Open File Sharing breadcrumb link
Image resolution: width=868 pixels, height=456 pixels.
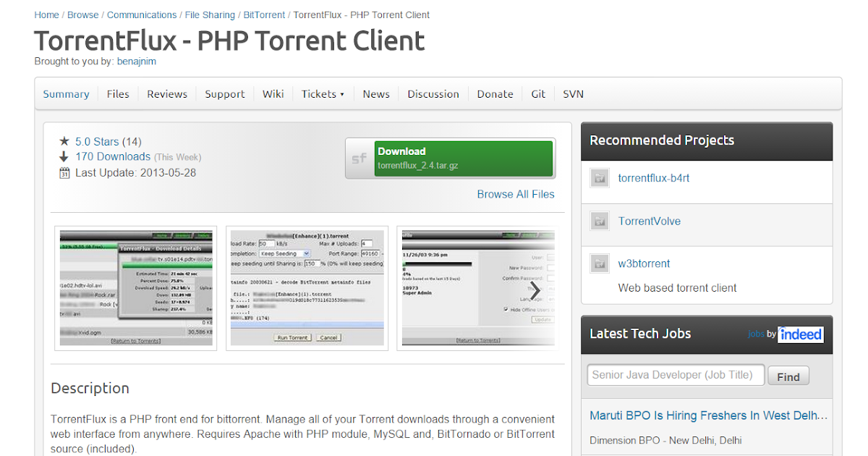(210, 14)
